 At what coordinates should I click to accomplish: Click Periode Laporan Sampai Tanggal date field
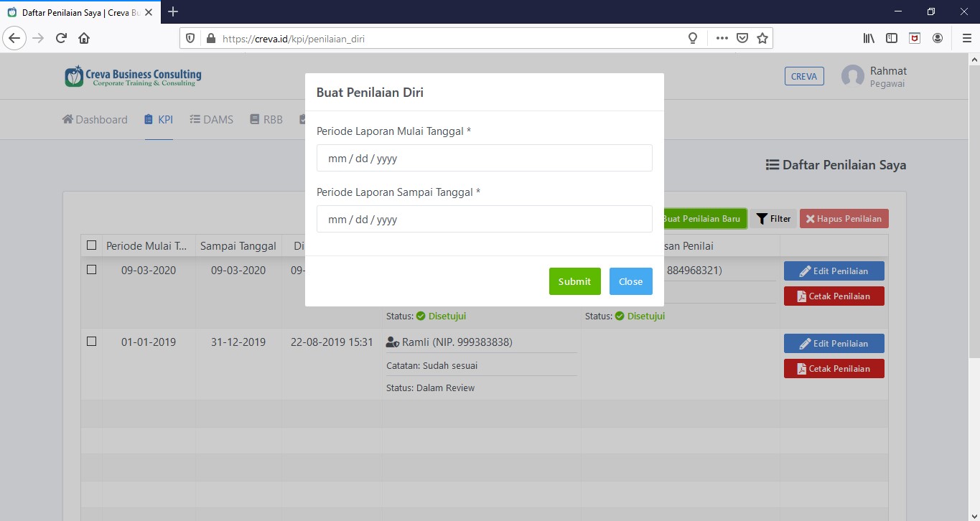click(485, 219)
